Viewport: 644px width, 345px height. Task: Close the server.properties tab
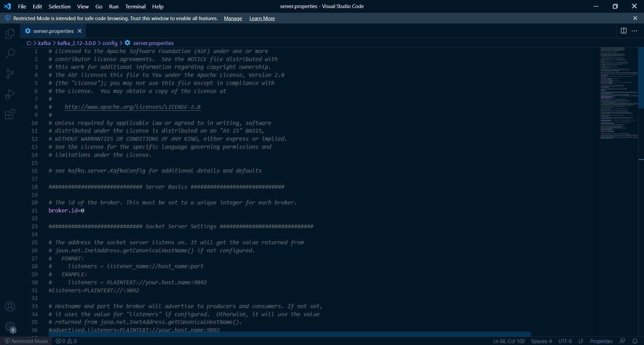pos(79,31)
